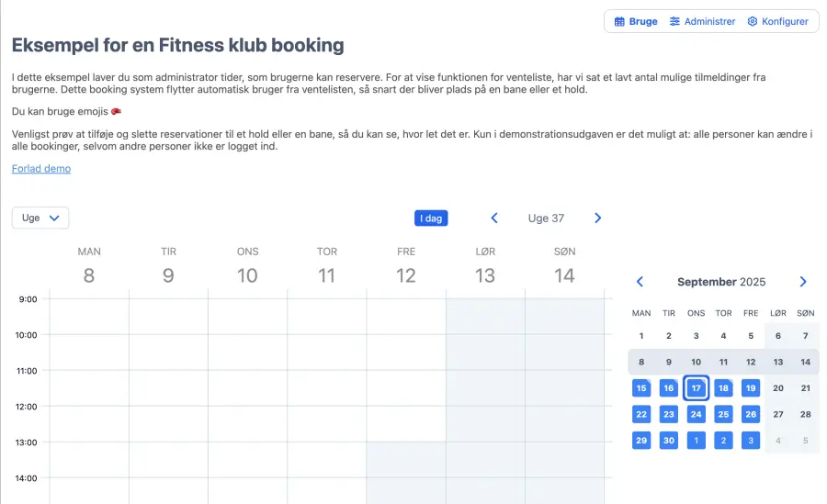Click the Bruge calendar icon
Screen dimensions: 827x504
(619, 21)
